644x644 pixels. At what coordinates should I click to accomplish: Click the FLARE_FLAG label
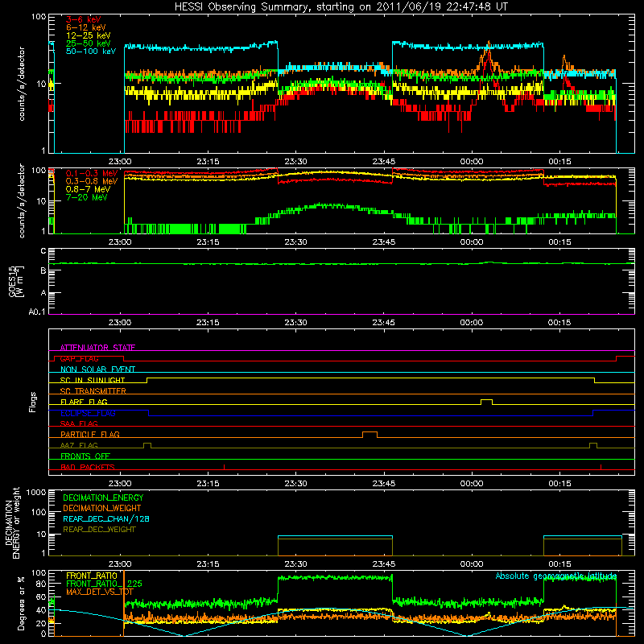pyautogui.click(x=84, y=402)
